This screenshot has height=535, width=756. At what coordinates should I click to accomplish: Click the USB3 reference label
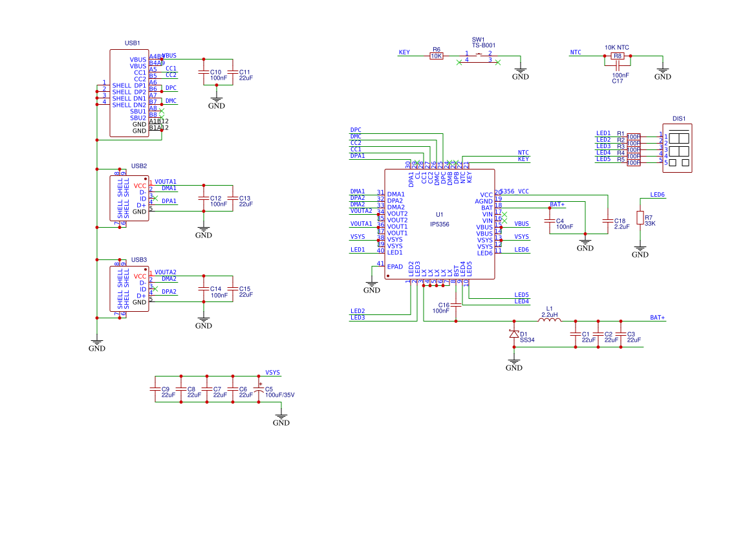(139, 259)
